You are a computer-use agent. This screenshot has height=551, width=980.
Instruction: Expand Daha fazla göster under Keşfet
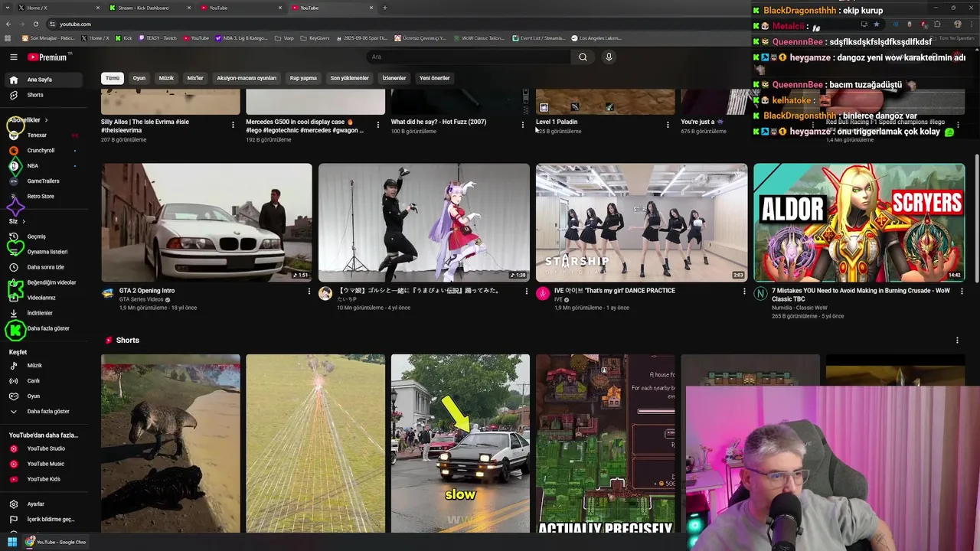[43, 412]
